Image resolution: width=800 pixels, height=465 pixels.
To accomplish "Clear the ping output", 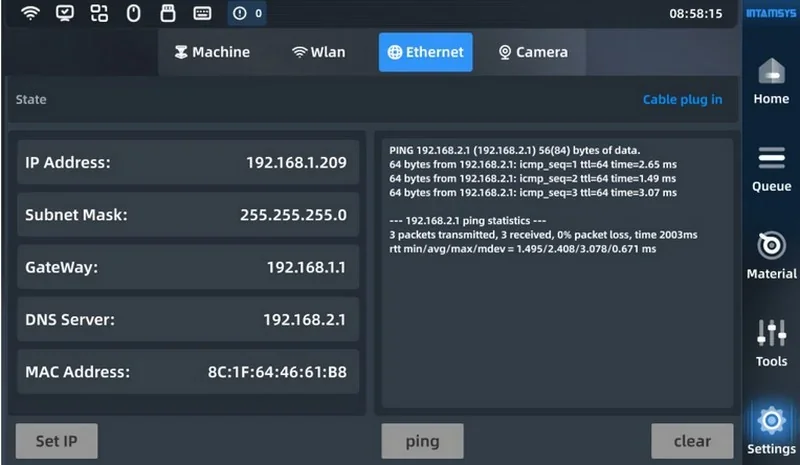I will [692, 441].
